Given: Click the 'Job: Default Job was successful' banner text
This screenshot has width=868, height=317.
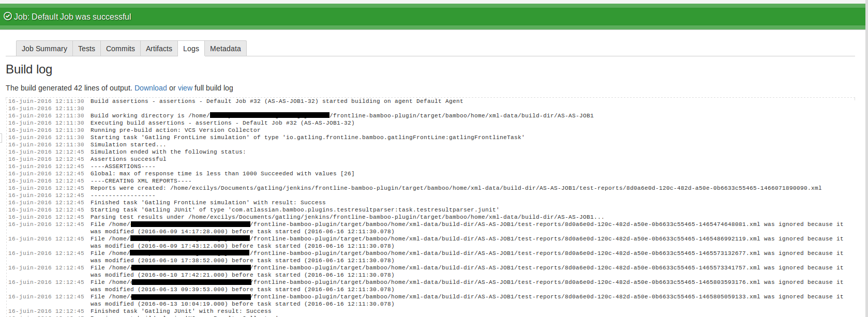Looking at the screenshot, I should [72, 17].
